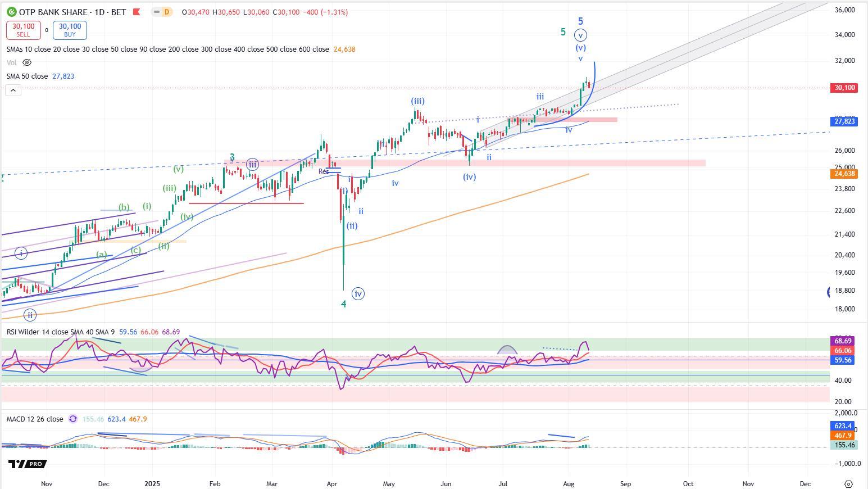Click the 24,638 value in SMAs legend
This screenshot has height=489, width=868.
[344, 49]
